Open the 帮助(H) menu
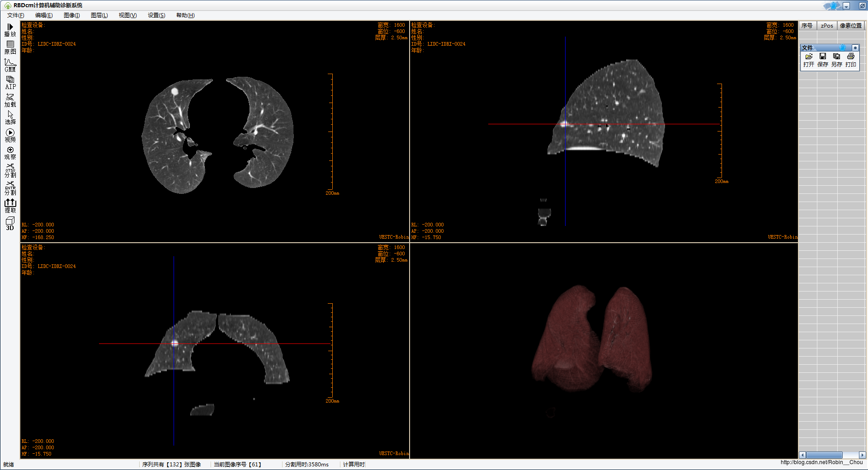The width and height of the screenshot is (868, 470). click(x=185, y=15)
